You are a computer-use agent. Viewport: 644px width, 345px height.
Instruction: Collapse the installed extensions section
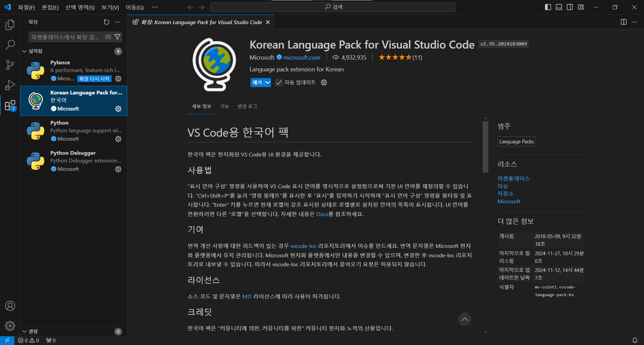click(24, 51)
